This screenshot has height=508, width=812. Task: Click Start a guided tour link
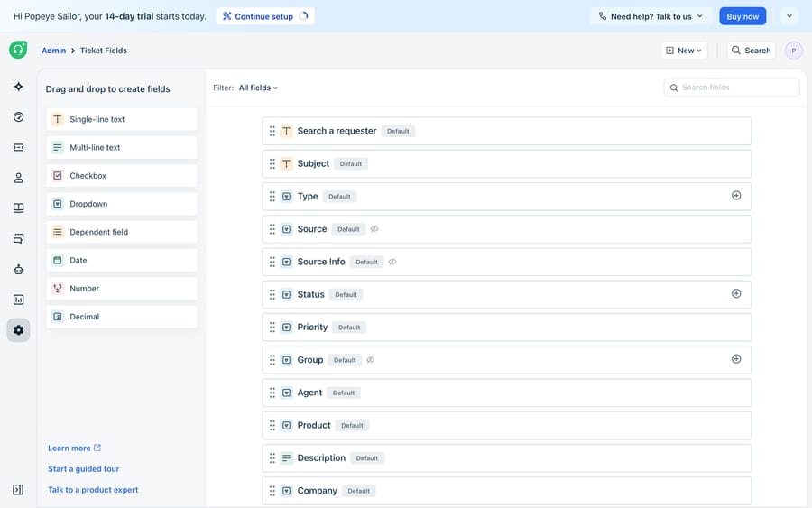tap(83, 468)
